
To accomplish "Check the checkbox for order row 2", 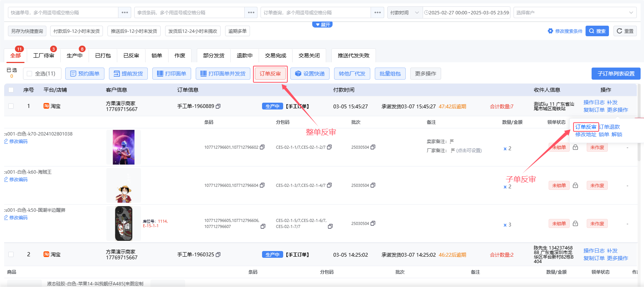I will point(11,254).
